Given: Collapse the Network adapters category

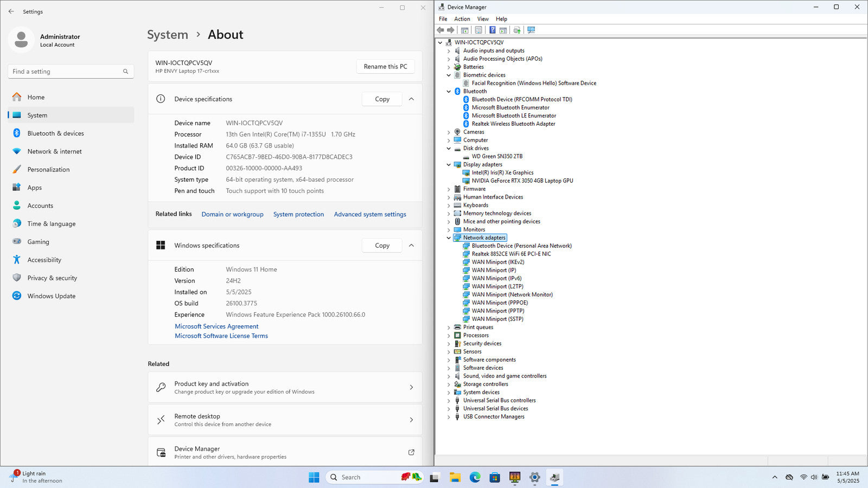Looking at the screenshot, I should pos(449,237).
